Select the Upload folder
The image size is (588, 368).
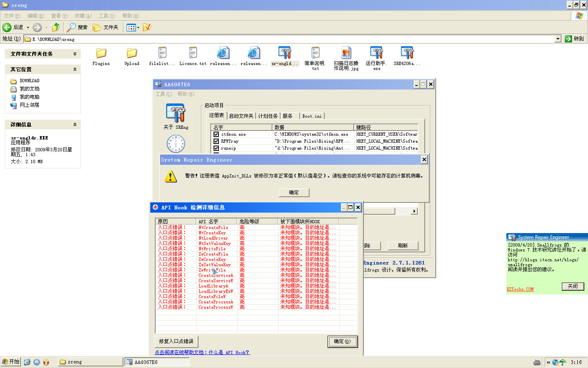(x=132, y=56)
